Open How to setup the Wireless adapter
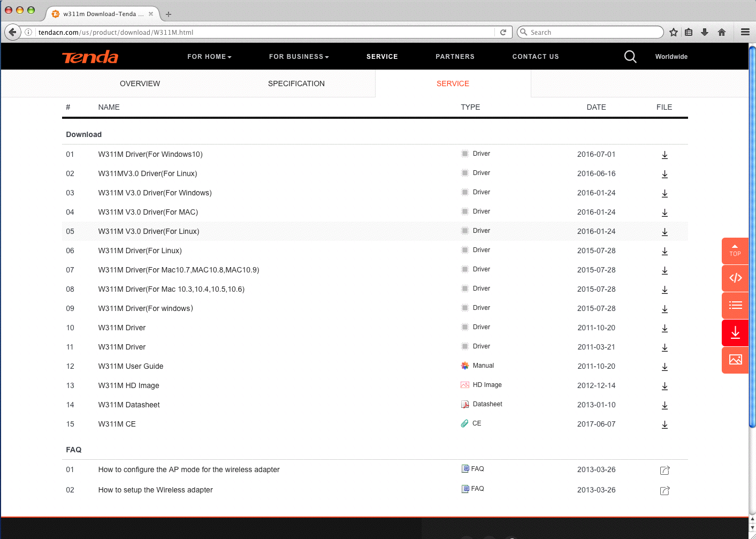 coord(156,490)
